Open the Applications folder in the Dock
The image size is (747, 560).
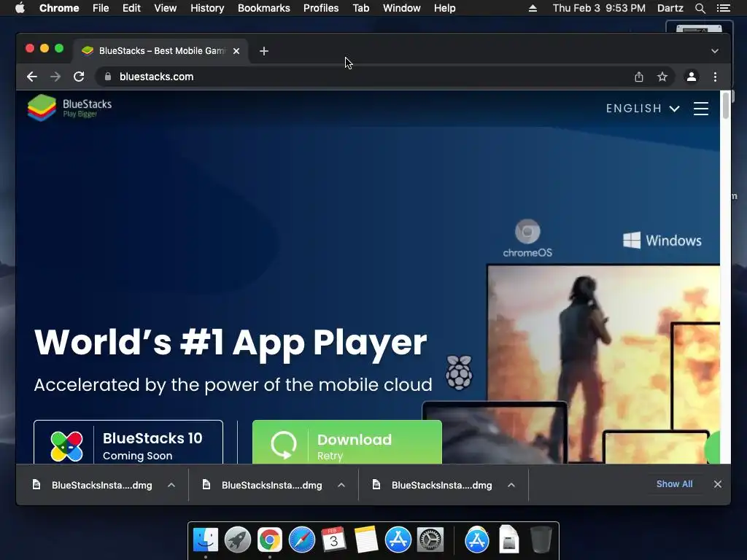[x=477, y=540]
